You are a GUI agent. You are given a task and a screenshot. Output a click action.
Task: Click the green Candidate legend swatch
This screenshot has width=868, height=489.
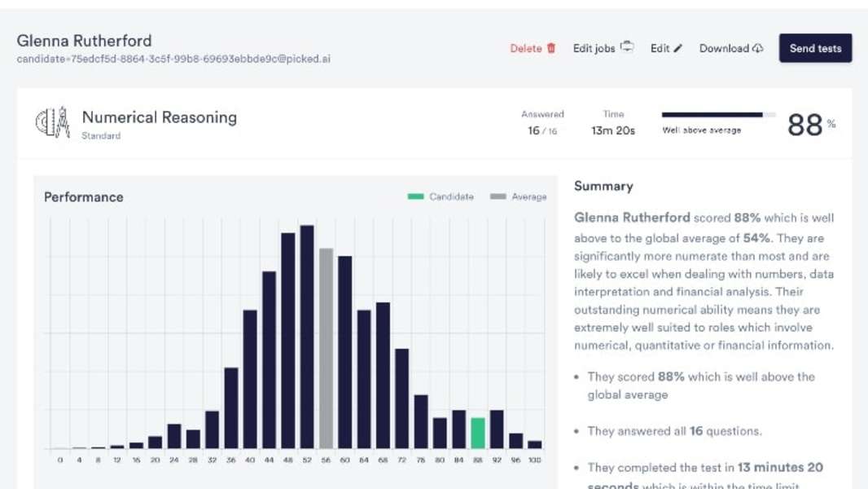coord(415,196)
